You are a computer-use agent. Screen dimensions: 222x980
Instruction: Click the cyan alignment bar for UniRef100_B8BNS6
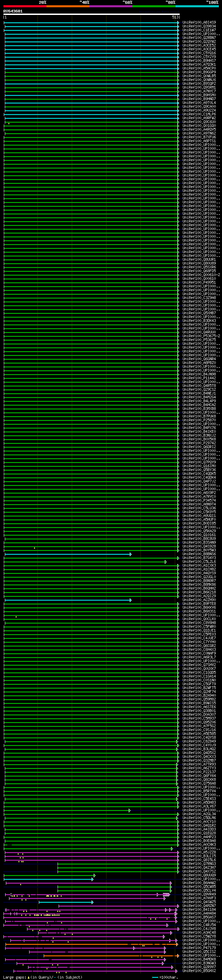[x=68, y=554]
